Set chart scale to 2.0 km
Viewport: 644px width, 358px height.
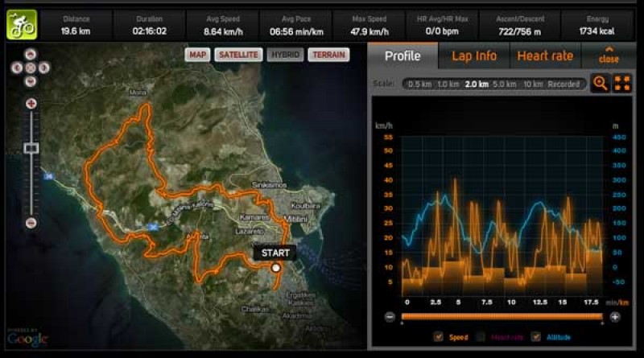(477, 84)
